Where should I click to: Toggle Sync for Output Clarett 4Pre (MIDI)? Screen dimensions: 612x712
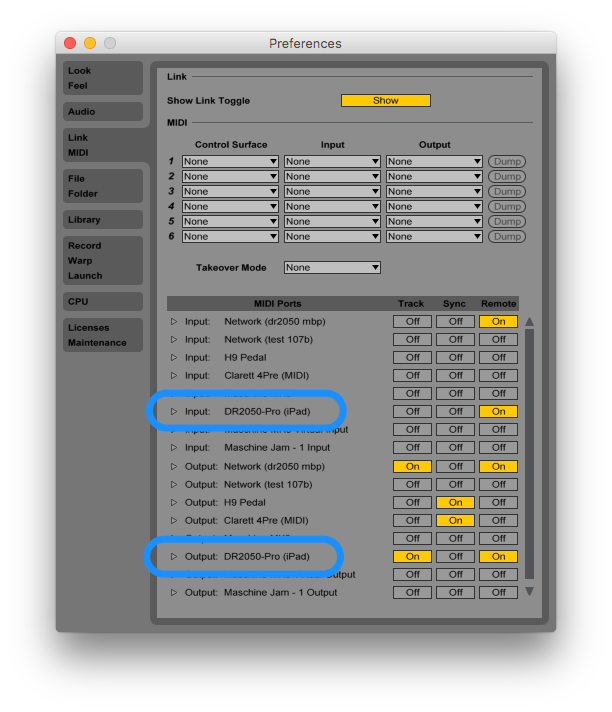(455, 521)
